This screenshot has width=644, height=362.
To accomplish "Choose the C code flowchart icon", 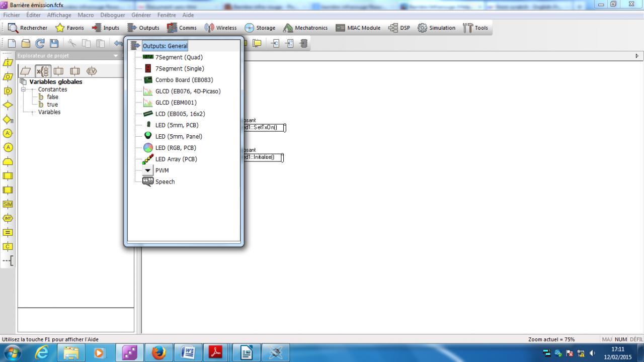I will tap(8, 246).
